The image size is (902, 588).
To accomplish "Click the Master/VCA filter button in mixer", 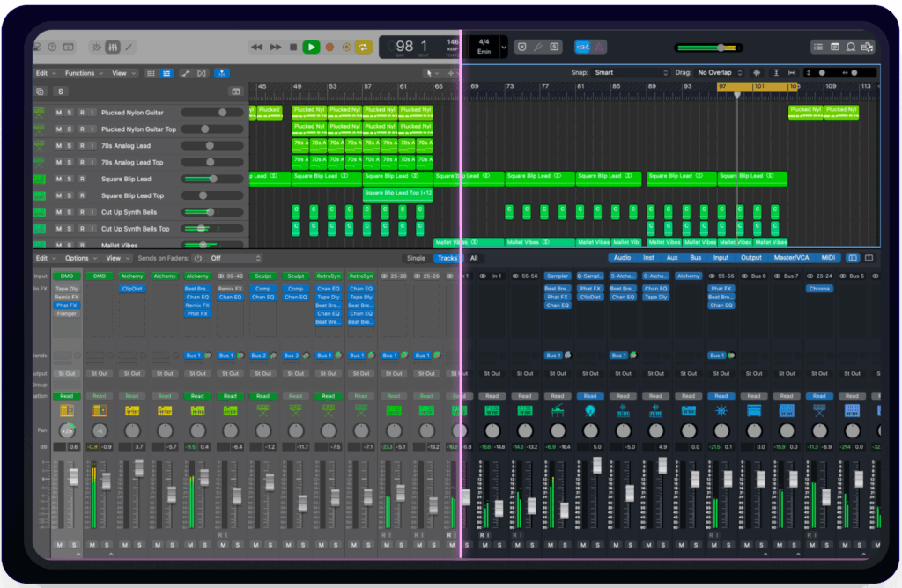I will (x=792, y=258).
